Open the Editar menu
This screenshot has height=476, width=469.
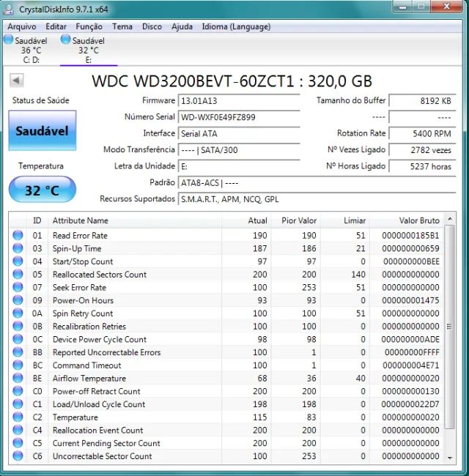click(56, 26)
